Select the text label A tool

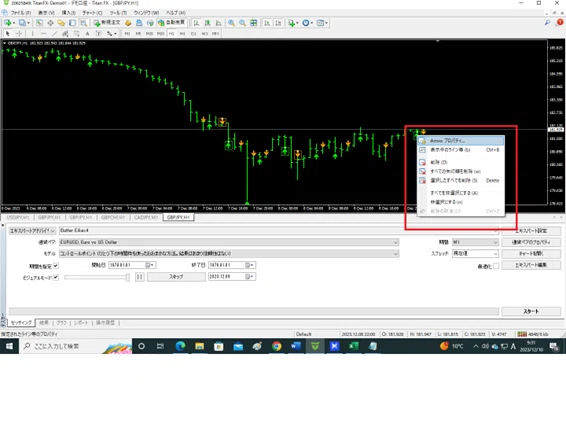(87, 34)
